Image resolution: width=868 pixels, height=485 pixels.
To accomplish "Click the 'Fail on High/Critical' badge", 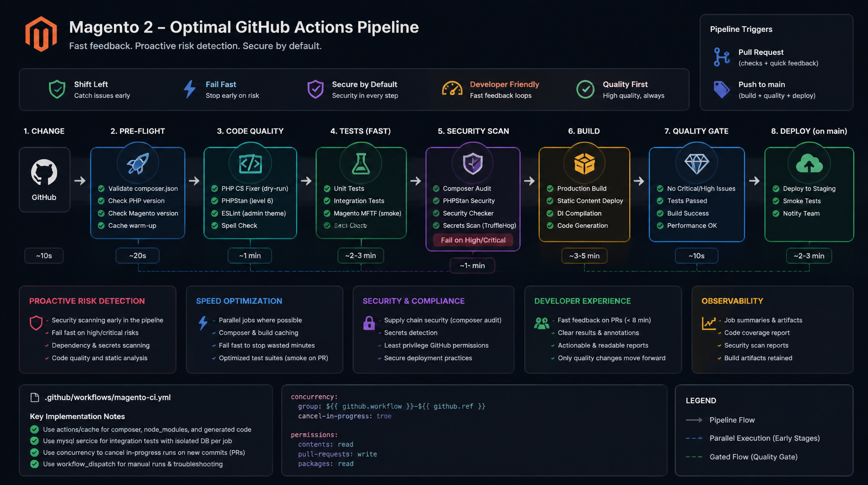I will [473, 240].
